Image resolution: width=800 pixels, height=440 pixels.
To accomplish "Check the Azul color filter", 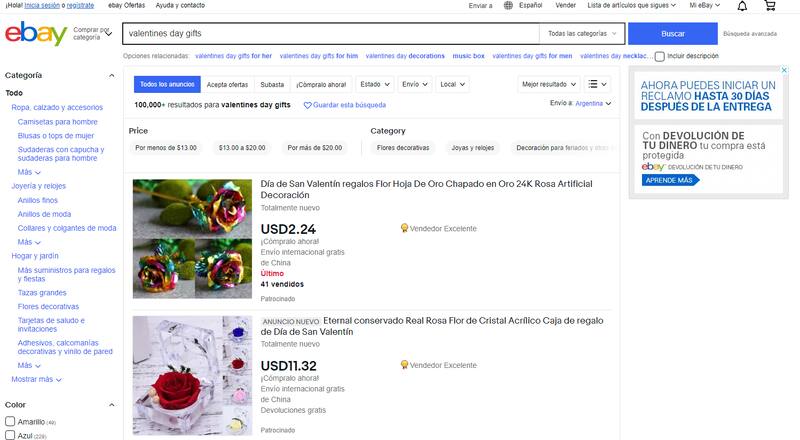I will click(x=10, y=436).
